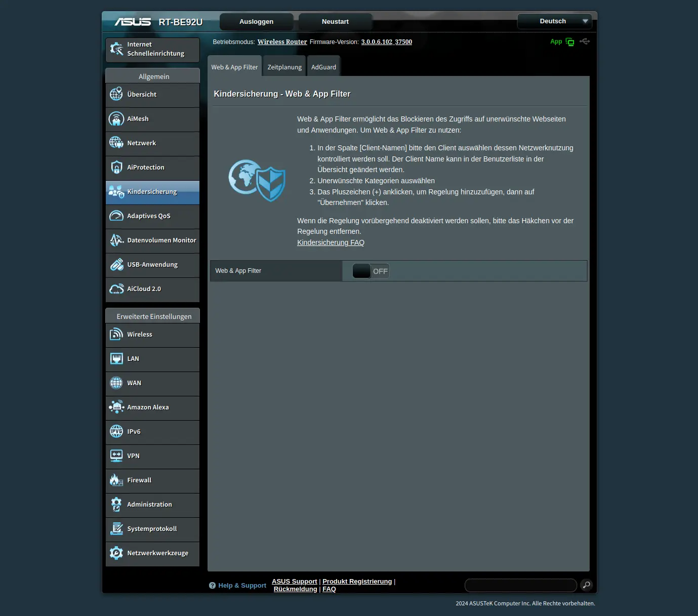Open AiProtection via its shield icon
This screenshot has height=616, width=698.
point(116,168)
